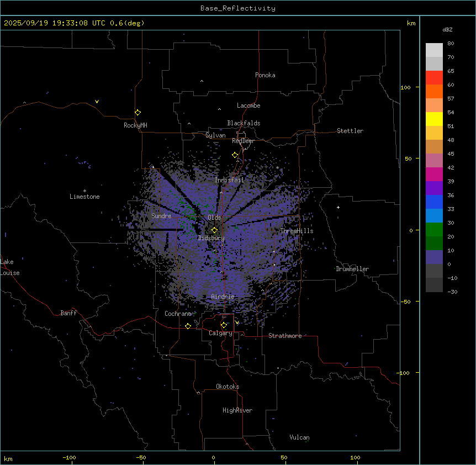This screenshot has width=476, height=465.
Task: Click the white caret marker below Okotoks
Action: coord(198,393)
